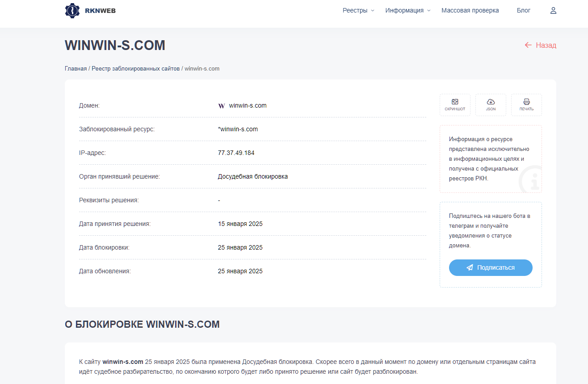Click the domain value winwin-s.com
The width and height of the screenshot is (588, 384).
(248, 105)
